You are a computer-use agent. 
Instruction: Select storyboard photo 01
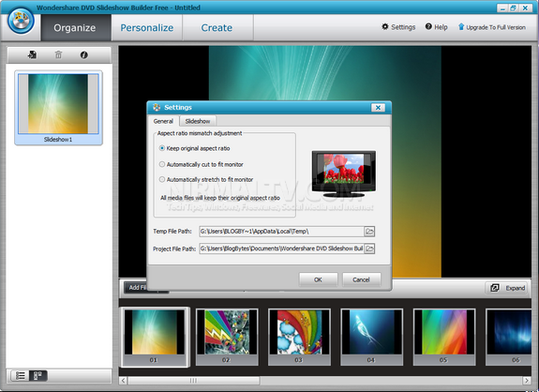155,337
